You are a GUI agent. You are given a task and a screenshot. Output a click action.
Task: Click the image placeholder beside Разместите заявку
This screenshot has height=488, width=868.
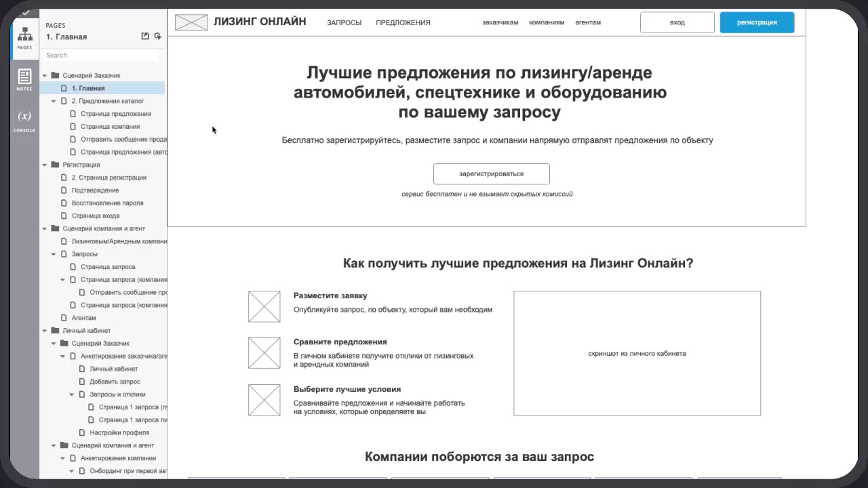tap(264, 306)
